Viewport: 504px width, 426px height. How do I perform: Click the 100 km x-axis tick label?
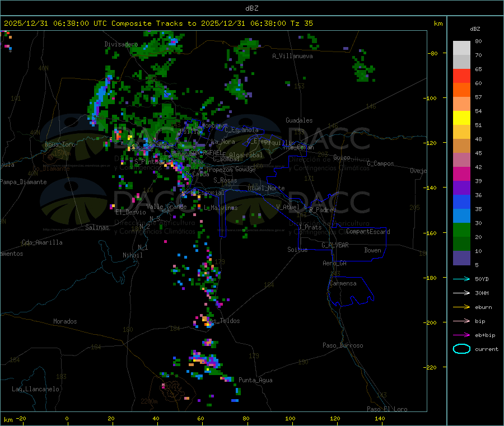pyautogui.click(x=290, y=418)
